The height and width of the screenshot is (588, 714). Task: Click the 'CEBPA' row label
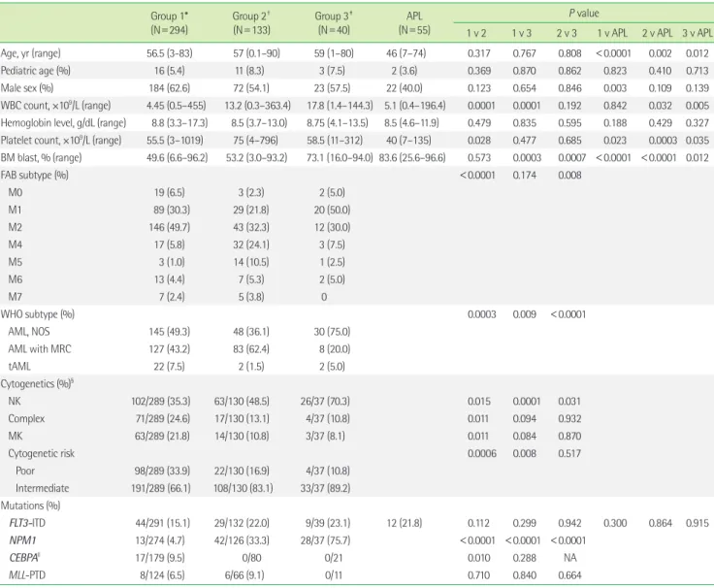(25, 558)
